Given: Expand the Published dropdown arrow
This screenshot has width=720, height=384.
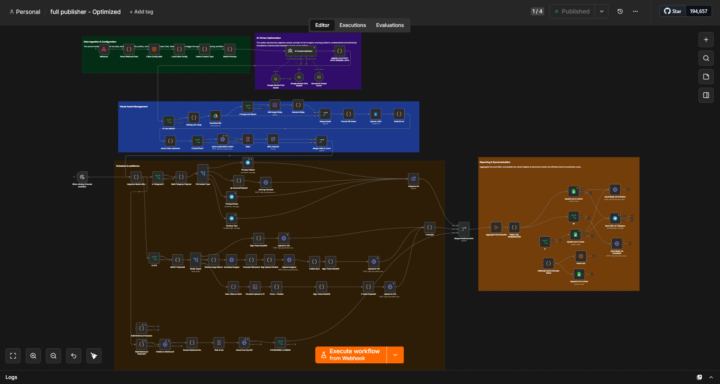Looking at the screenshot, I should click(602, 11).
